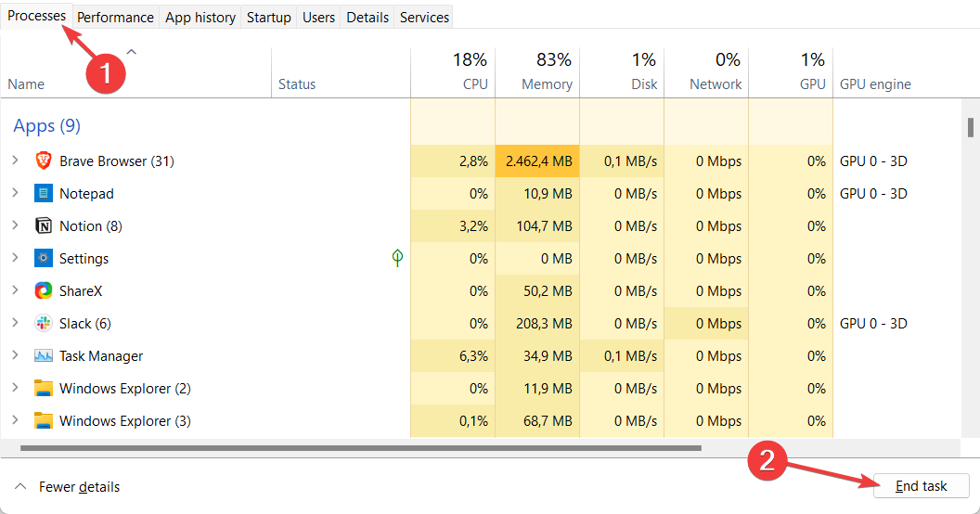The width and height of the screenshot is (980, 514).
Task: Expand the Task Manager process row
Action: [15, 355]
